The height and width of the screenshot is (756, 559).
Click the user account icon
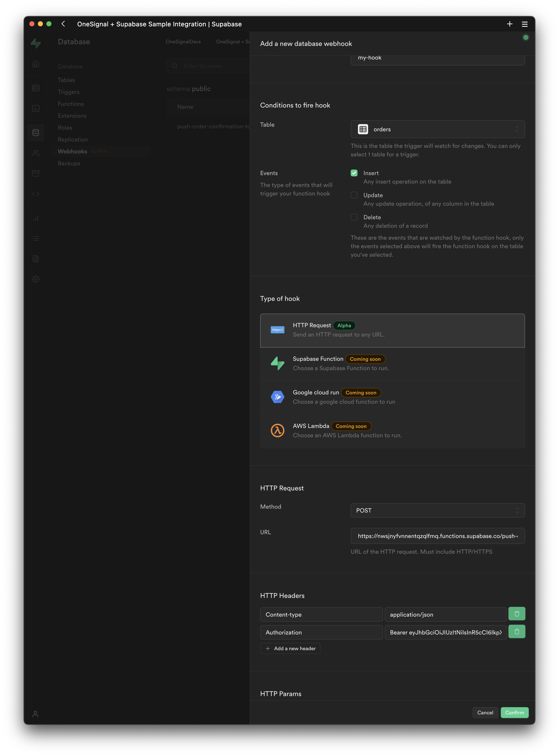[35, 713]
